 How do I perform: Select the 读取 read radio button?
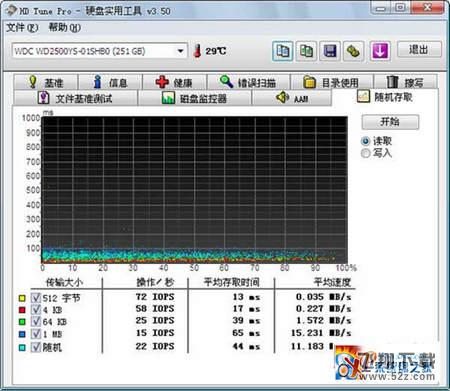click(366, 141)
